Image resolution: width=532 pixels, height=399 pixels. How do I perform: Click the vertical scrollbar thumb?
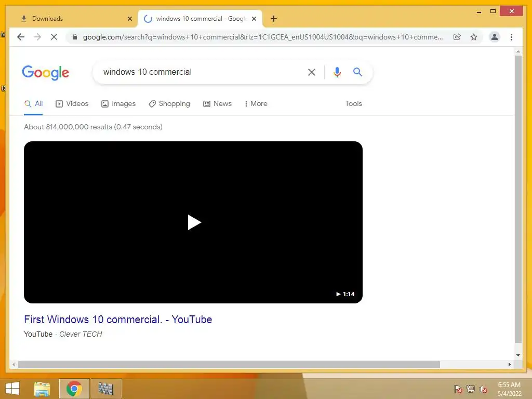click(518, 199)
